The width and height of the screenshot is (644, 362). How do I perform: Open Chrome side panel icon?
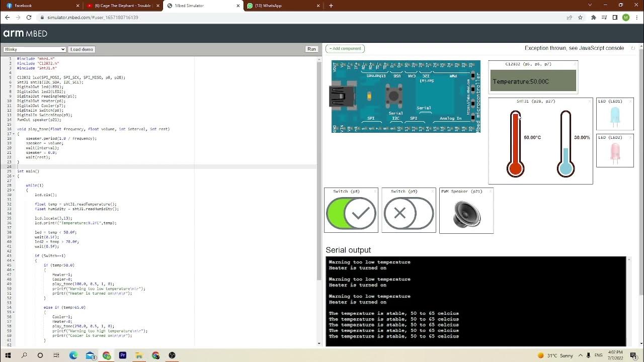pyautogui.click(x=615, y=17)
